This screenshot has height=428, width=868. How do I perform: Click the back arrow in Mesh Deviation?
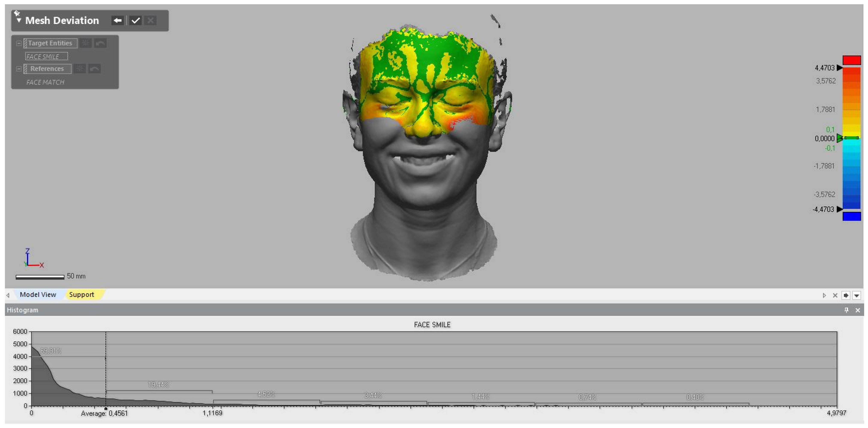point(118,21)
